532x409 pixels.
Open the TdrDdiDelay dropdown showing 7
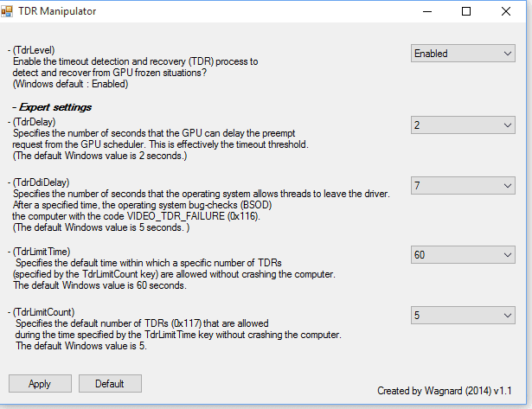click(x=463, y=186)
